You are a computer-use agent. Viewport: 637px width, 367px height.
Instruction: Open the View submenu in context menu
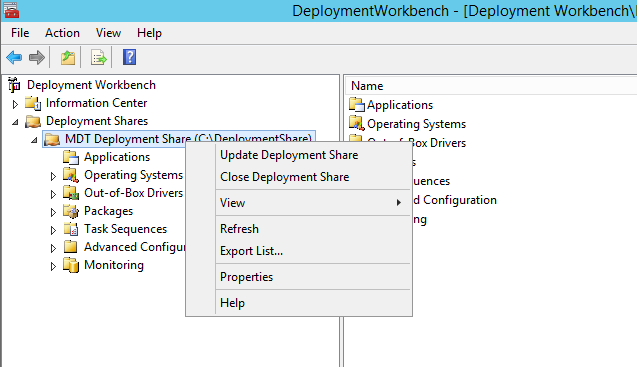(x=313, y=202)
